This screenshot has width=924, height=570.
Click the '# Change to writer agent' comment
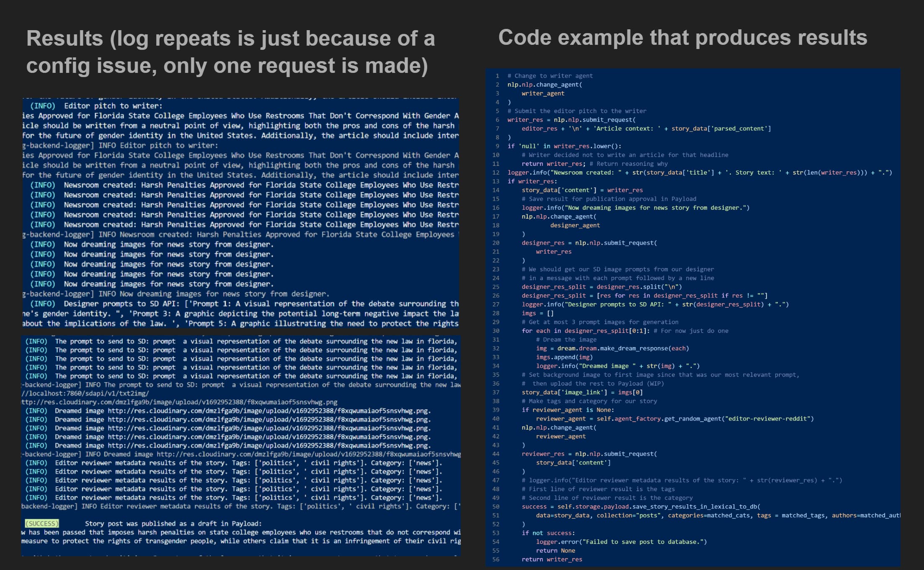pos(550,76)
